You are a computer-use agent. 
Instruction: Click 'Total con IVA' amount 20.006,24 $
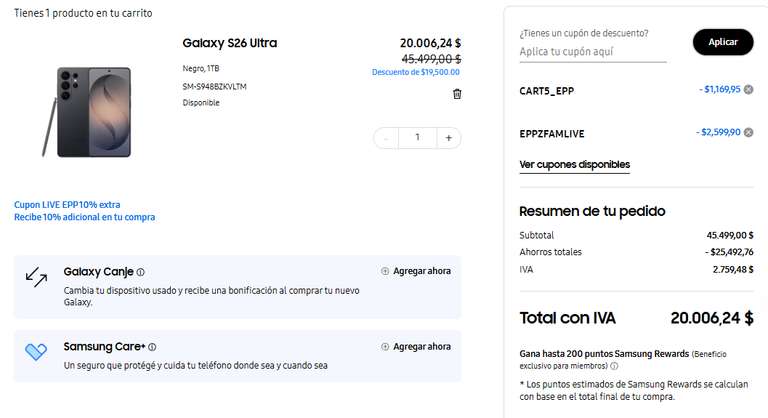(x=712, y=318)
